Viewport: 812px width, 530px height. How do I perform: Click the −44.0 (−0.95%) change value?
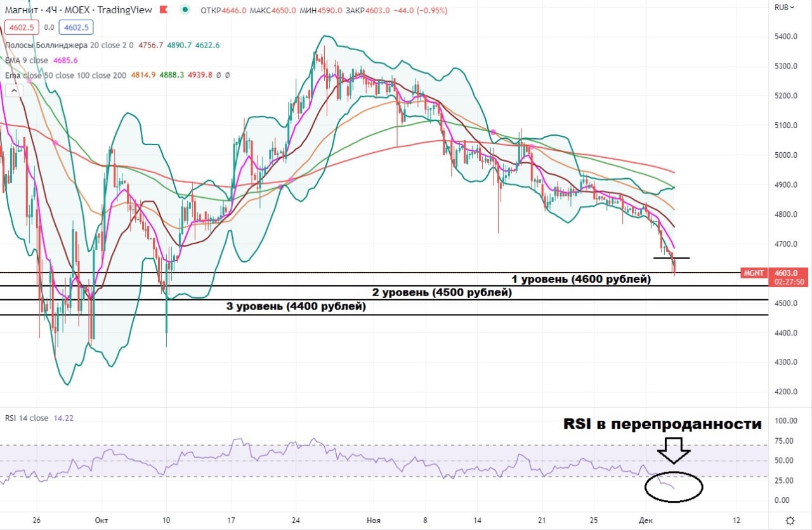[x=421, y=10]
